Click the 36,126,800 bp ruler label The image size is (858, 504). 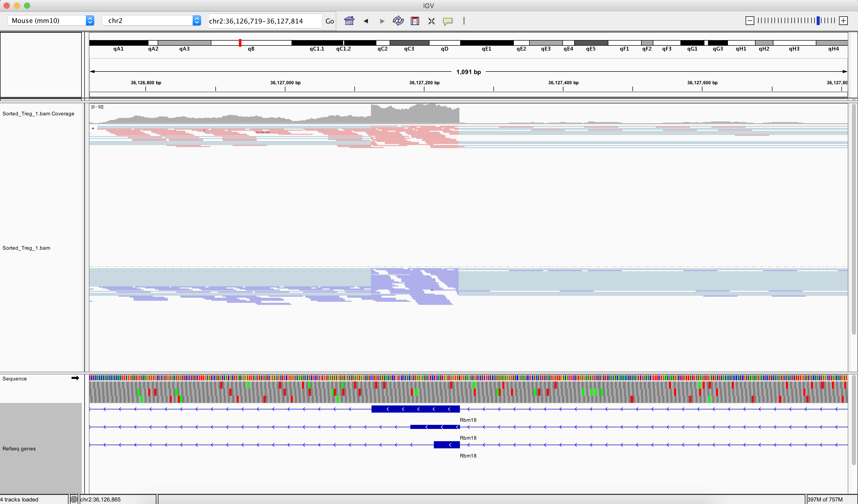tap(146, 83)
